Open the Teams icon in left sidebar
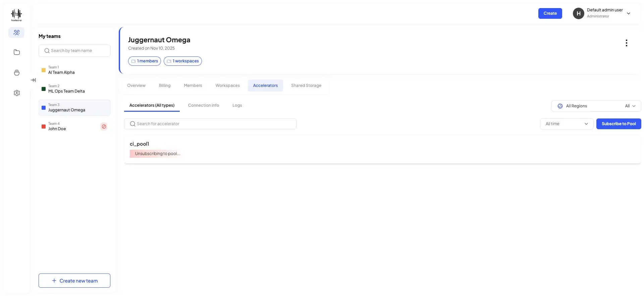This screenshot has height=296, width=644. [x=16, y=33]
